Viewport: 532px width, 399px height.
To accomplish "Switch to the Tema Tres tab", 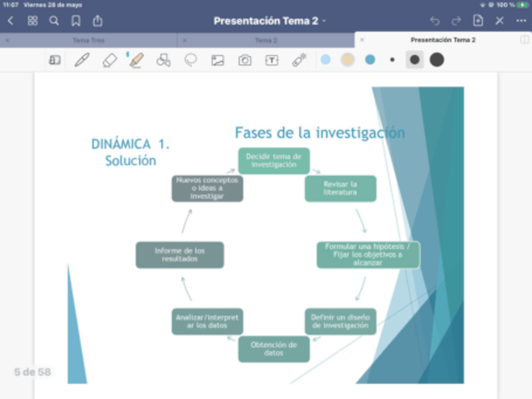I will (88, 40).
